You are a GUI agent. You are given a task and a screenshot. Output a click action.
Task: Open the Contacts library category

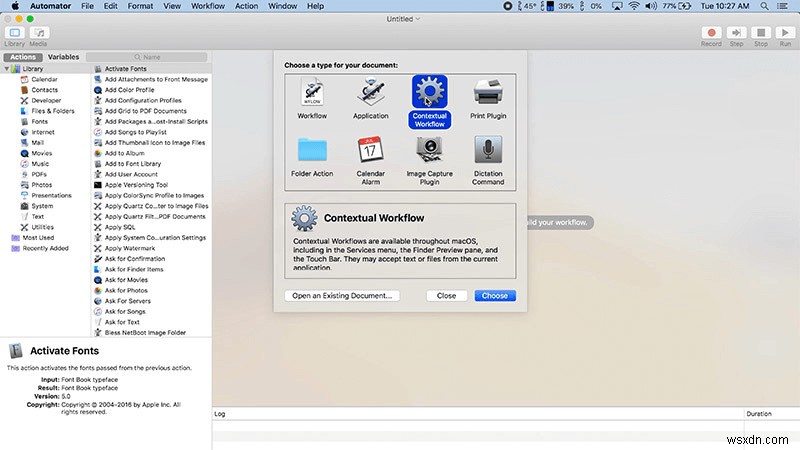click(44, 90)
